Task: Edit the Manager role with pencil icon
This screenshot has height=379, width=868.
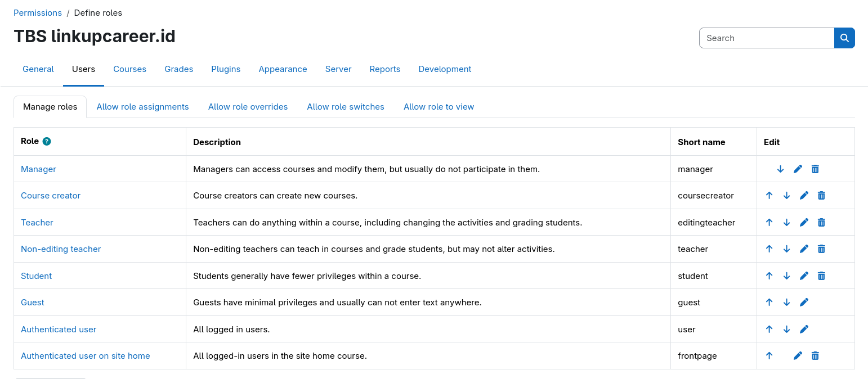Action: pyautogui.click(x=798, y=169)
